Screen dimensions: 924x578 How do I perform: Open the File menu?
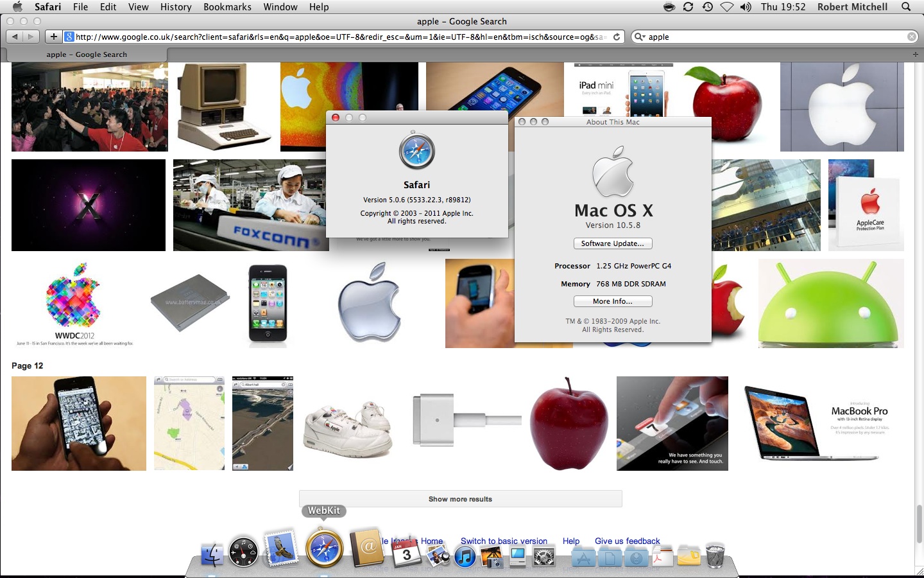tap(81, 6)
